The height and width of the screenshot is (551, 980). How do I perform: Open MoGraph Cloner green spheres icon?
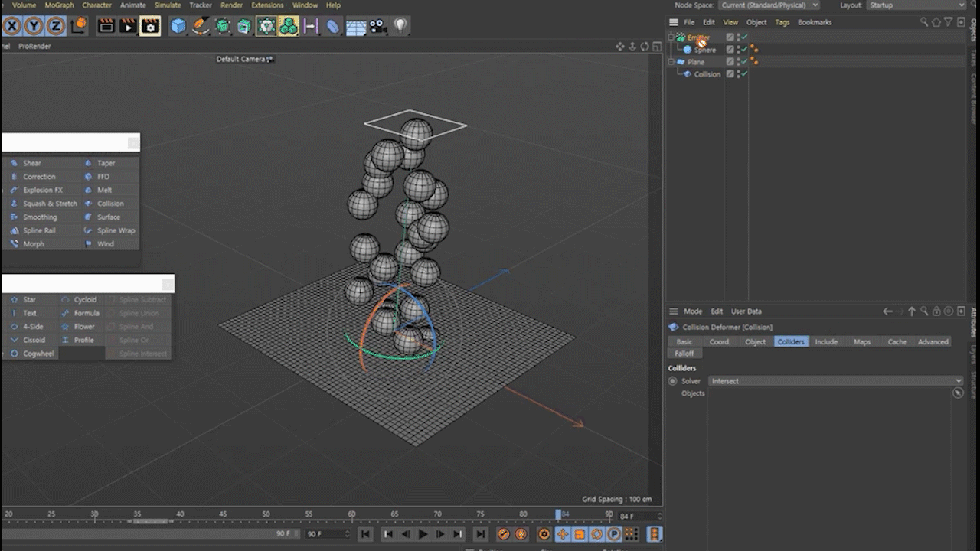[x=289, y=27]
